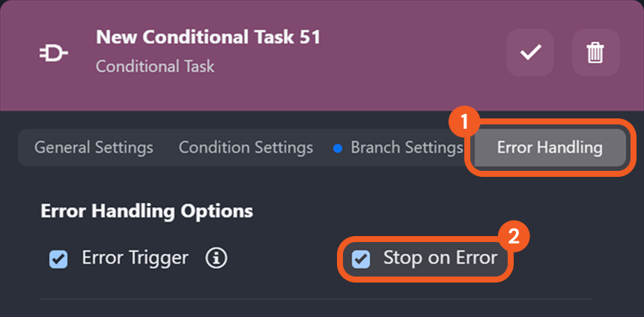Delete the task using the trash icon
Viewport: 644px width, 317px height.
pyautogui.click(x=595, y=52)
